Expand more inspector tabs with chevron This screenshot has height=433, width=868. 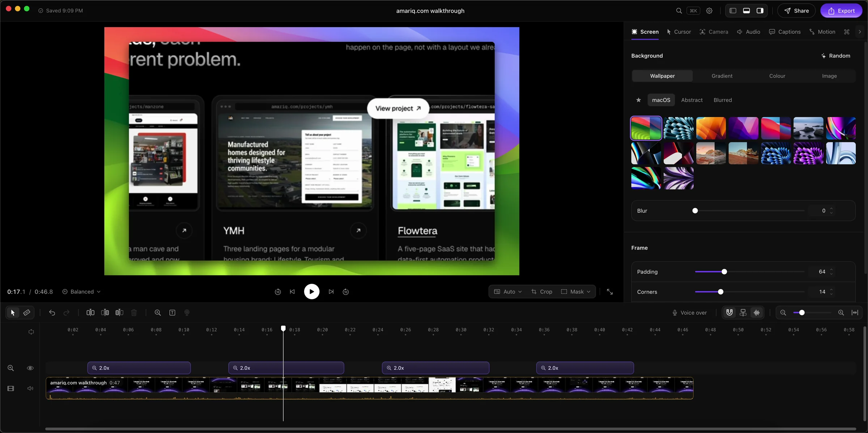pos(860,32)
